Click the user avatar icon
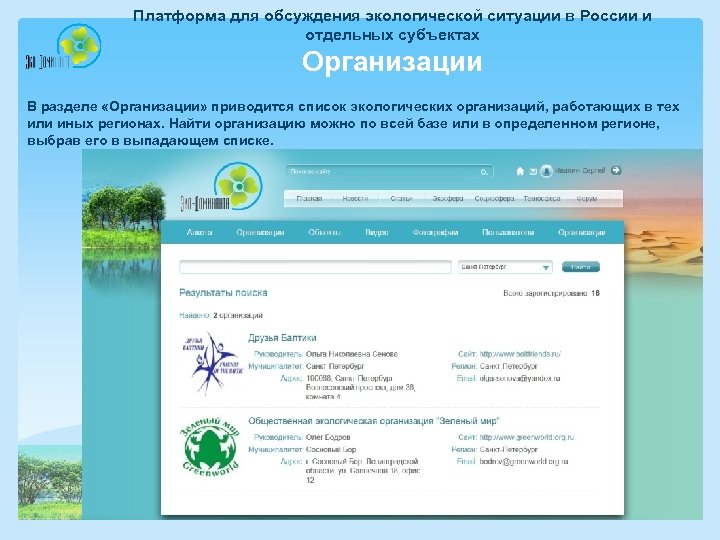Image resolution: width=720 pixels, height=540 pixels. point(546,171)
